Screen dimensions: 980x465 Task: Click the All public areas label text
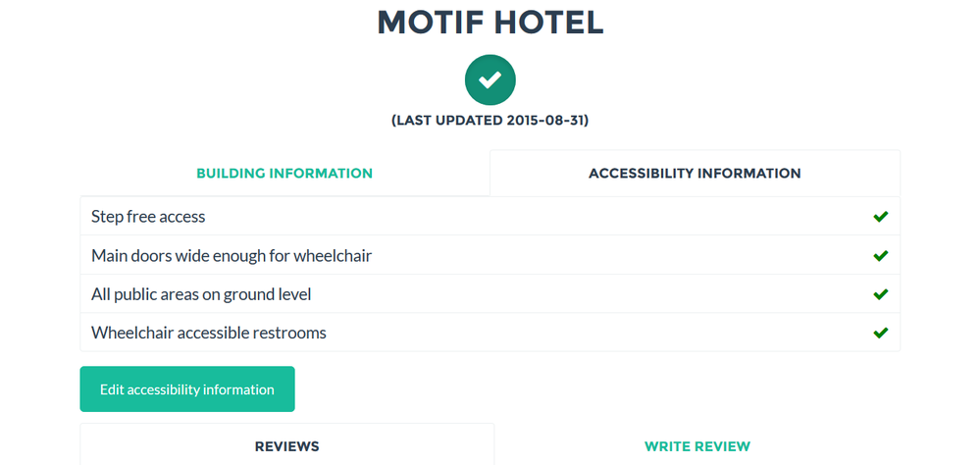pos(201,294)
